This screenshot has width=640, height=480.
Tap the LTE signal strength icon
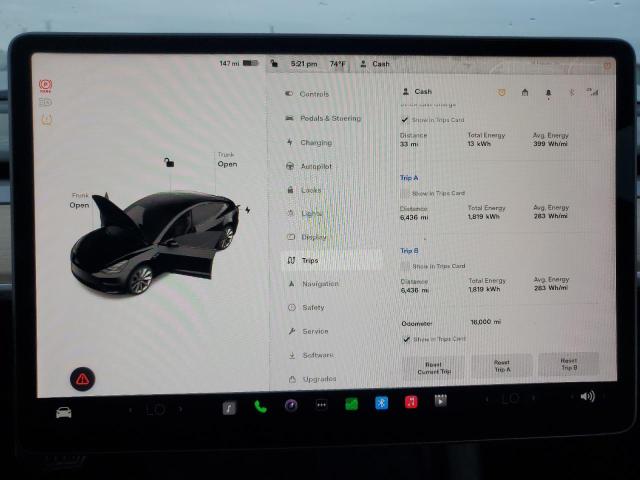click(x=593, y=92)
